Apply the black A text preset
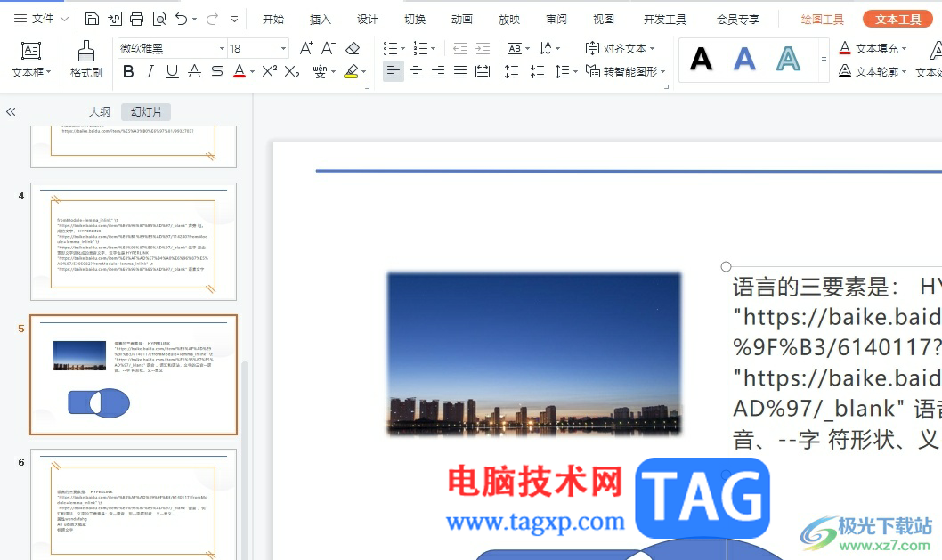The height and width of the screenshot is (560, 942). 701,59
